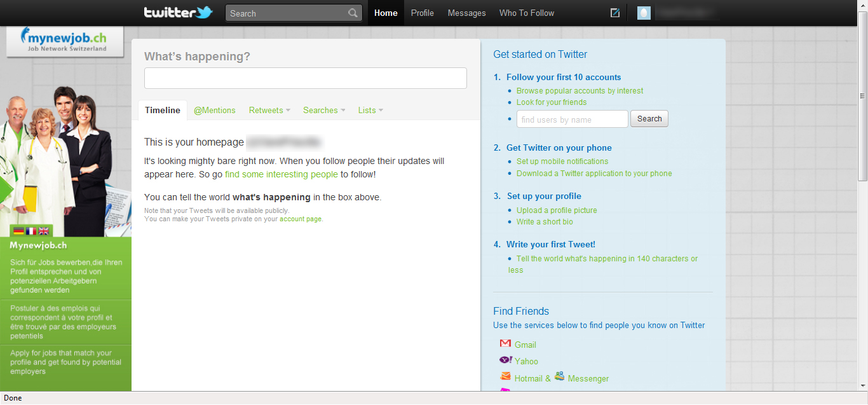Viewport: 868px width, 405px height.
Task: Switch to the @Mentions tab
Action: [x=215, y=110]
